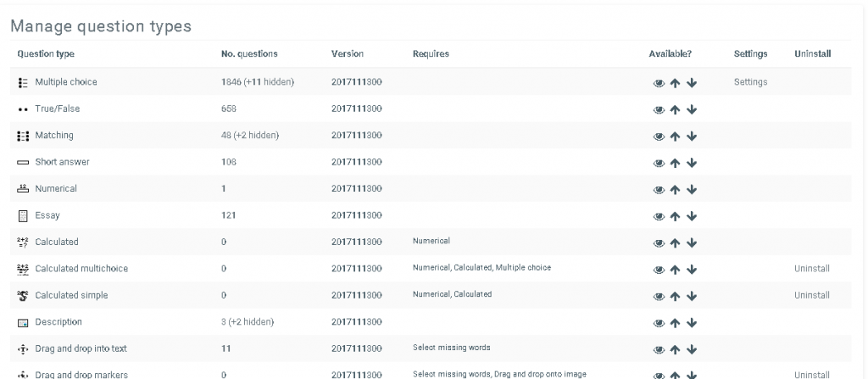Click the down arrow for Matching
This screenshot has width=868, height=379.
point(692,136)
